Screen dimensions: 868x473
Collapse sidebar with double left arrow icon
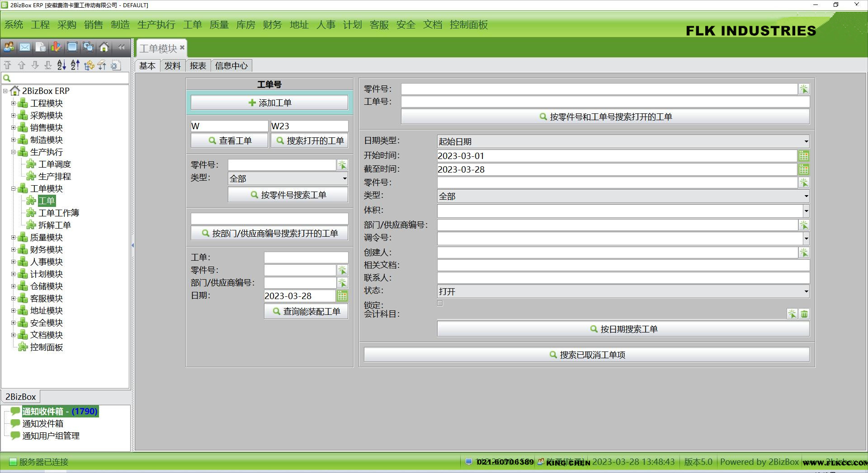(121, 47)
